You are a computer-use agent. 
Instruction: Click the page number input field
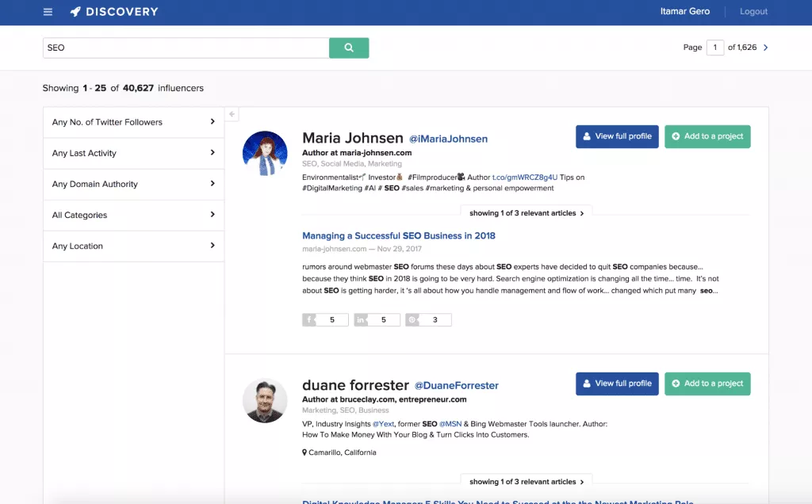[x=714, y=48]
